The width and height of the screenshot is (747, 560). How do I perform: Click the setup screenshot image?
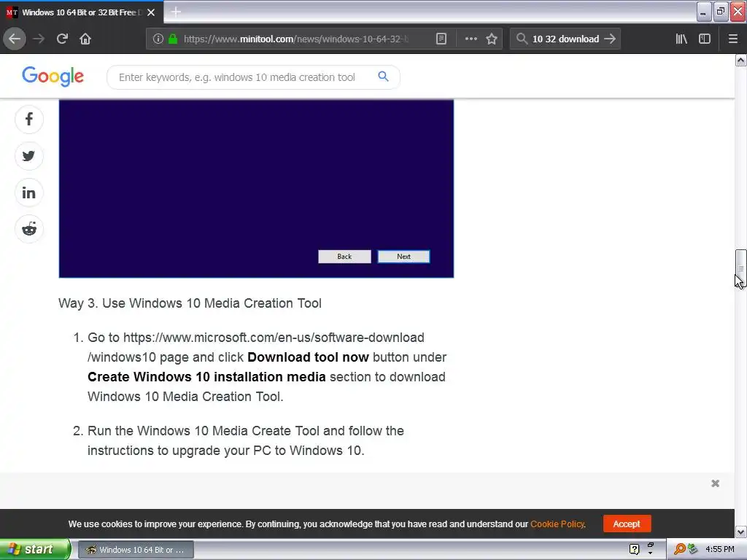(256, 189)
